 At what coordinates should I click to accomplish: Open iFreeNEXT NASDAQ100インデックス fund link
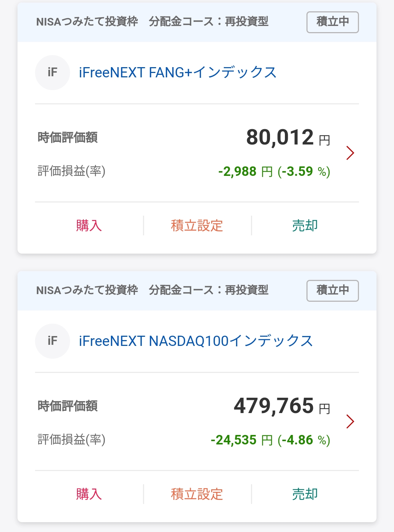pos(196,341)
